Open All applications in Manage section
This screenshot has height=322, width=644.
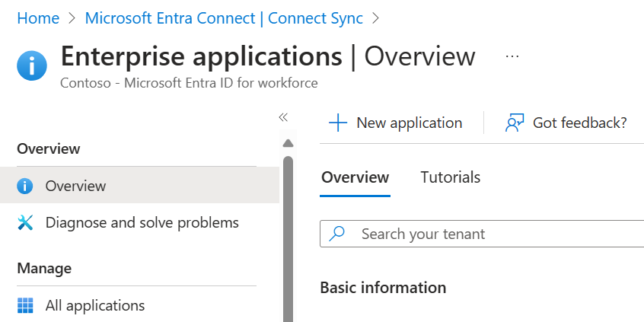point(95,306)
